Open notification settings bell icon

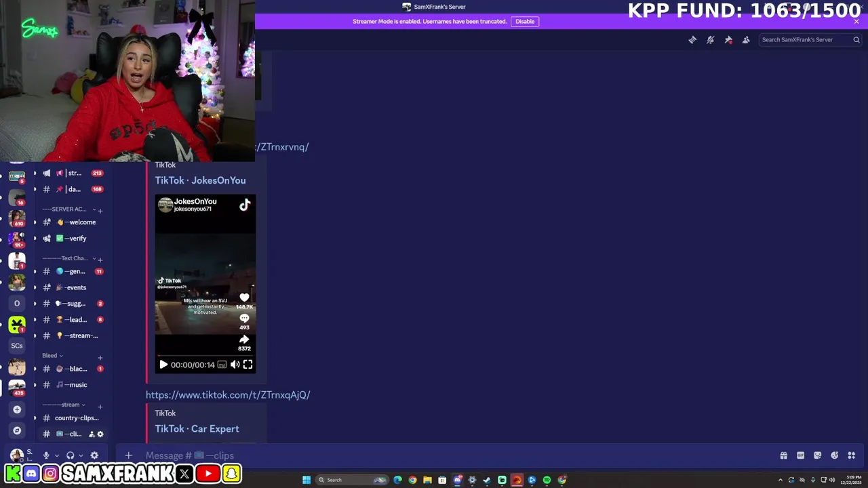point(710,40)
